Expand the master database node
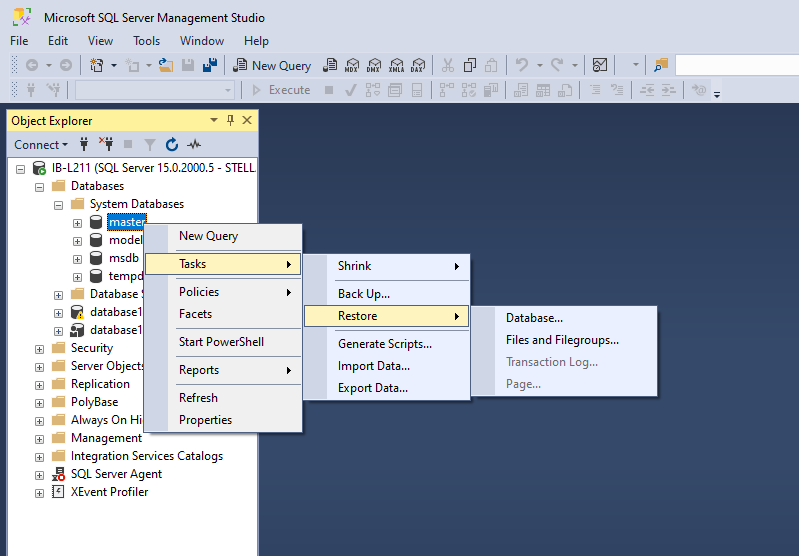Viewport: 799px width, 556px height. 77,223
